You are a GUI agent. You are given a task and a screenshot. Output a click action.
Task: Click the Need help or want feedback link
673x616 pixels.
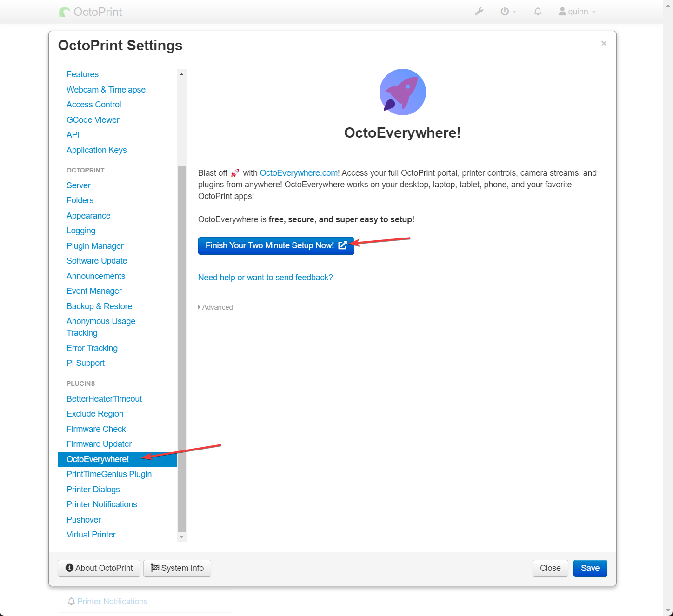point(265,277)
